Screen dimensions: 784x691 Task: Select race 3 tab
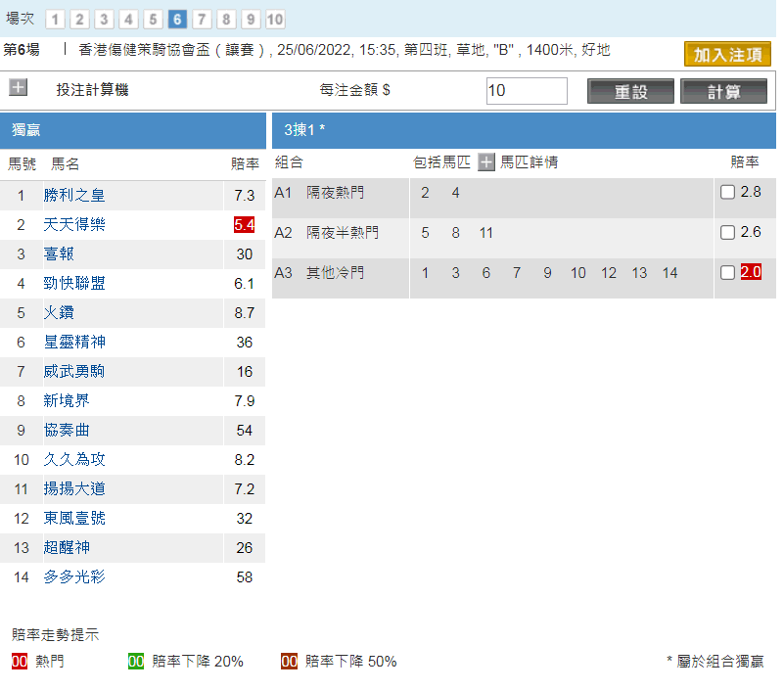pos(105,20)
